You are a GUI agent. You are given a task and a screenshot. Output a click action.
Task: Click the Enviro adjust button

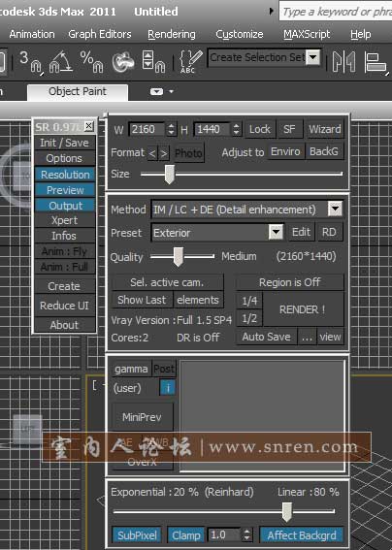click(x=285, y=151)
